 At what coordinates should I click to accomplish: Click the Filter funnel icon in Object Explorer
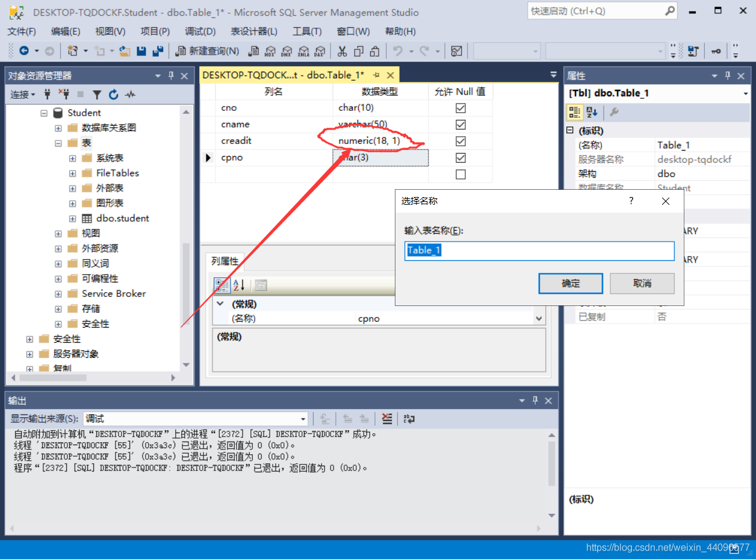[97, 95]
